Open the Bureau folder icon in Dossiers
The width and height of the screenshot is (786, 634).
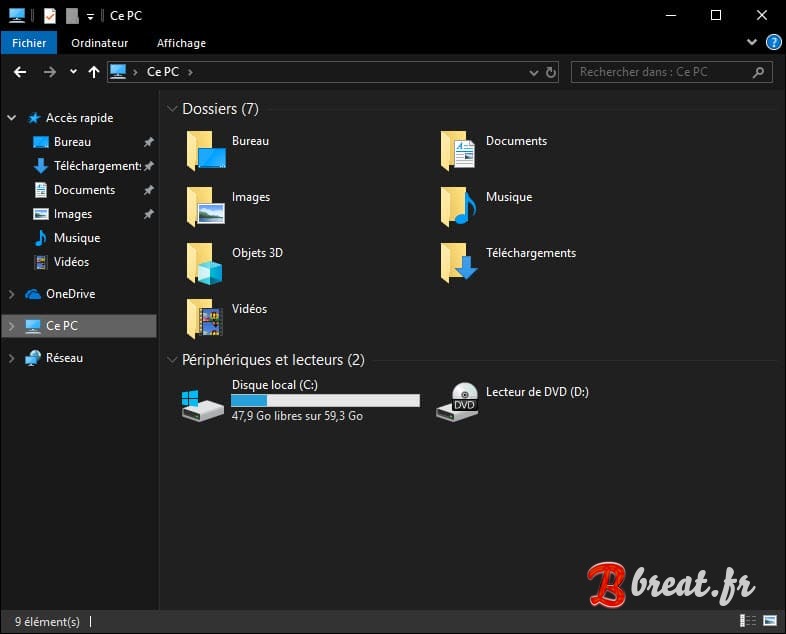coord(206,151)
